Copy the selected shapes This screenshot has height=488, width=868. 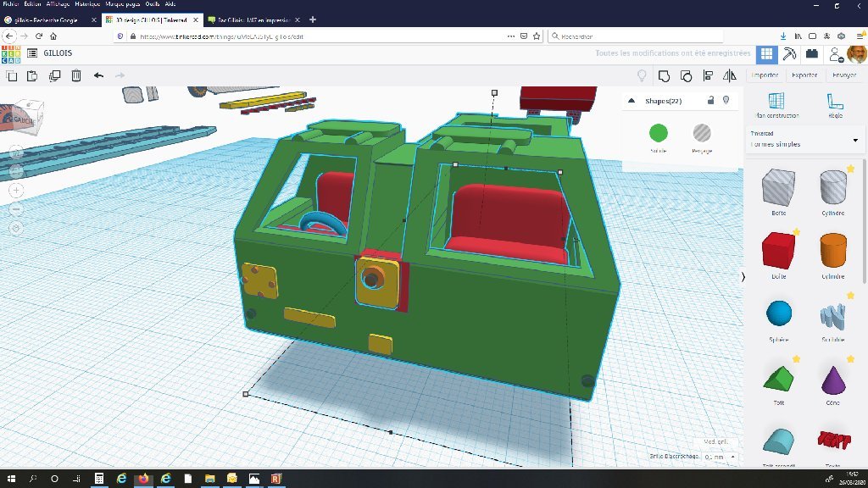point(12,75)
